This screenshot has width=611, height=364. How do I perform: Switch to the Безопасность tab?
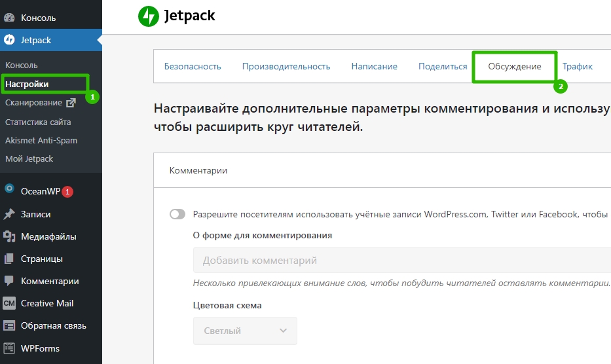coord(193,66)
